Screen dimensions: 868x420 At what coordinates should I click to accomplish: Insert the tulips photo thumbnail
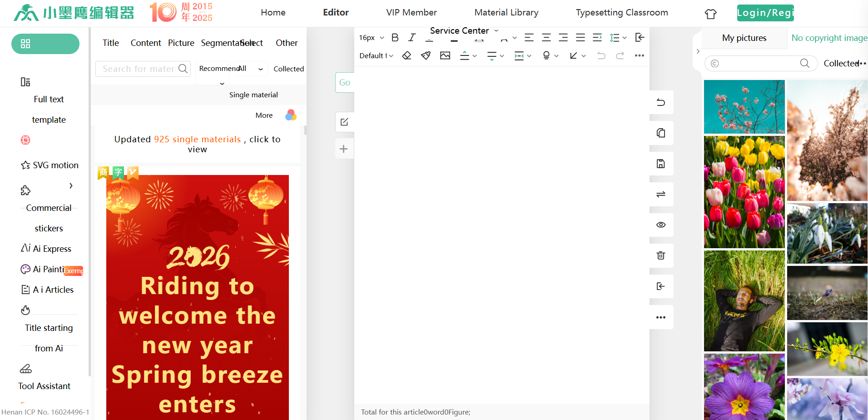(x=744, y=192)
